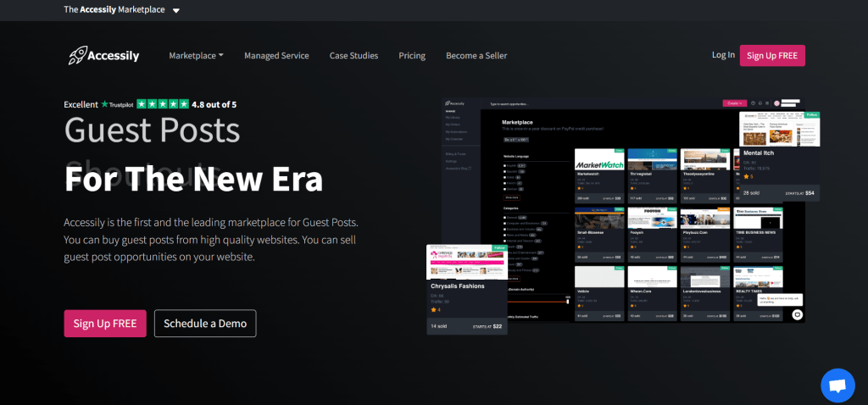Image resolution: width=868 pixels, height=405 pixels.
Task: Click the TIME BUSINESS NEWS listing thumbnail
Action: [758, 218]
